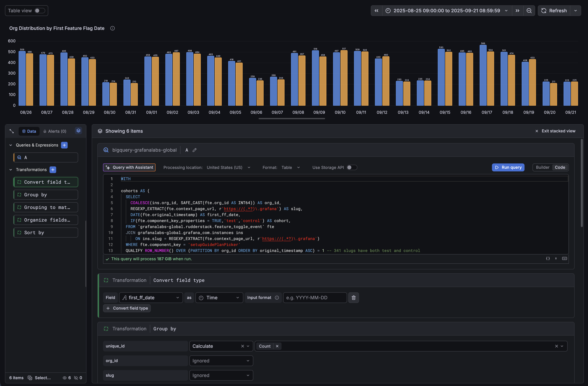Click the BigQuery datasource icon in query header
Image resolution: width=588 pixels, height=386 pixels.
click(106, 150)
